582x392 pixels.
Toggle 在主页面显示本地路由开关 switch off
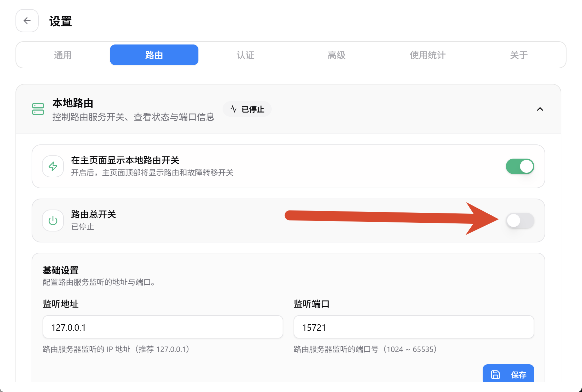[x=520, y=166]
